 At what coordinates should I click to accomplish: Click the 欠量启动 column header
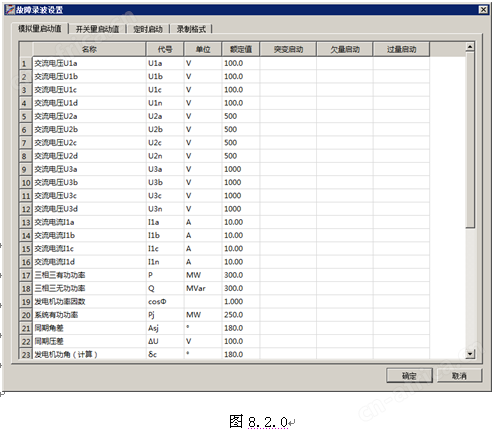click(x=345, y=49)
